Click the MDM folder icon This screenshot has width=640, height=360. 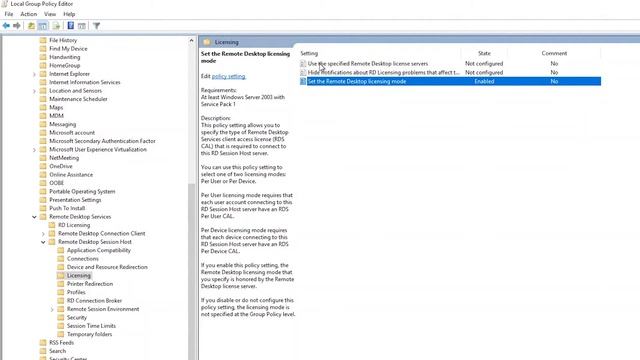pyautogui.click(x=43, y=116)
